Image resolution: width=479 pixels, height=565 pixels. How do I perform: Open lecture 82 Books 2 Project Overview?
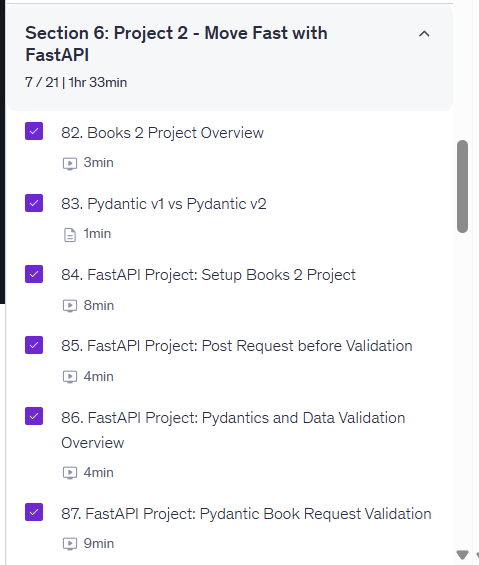click(x=163, y=133)
